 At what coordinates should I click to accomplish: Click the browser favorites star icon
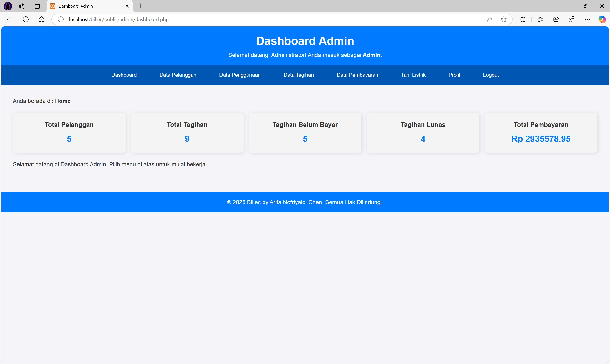point(503,19)
